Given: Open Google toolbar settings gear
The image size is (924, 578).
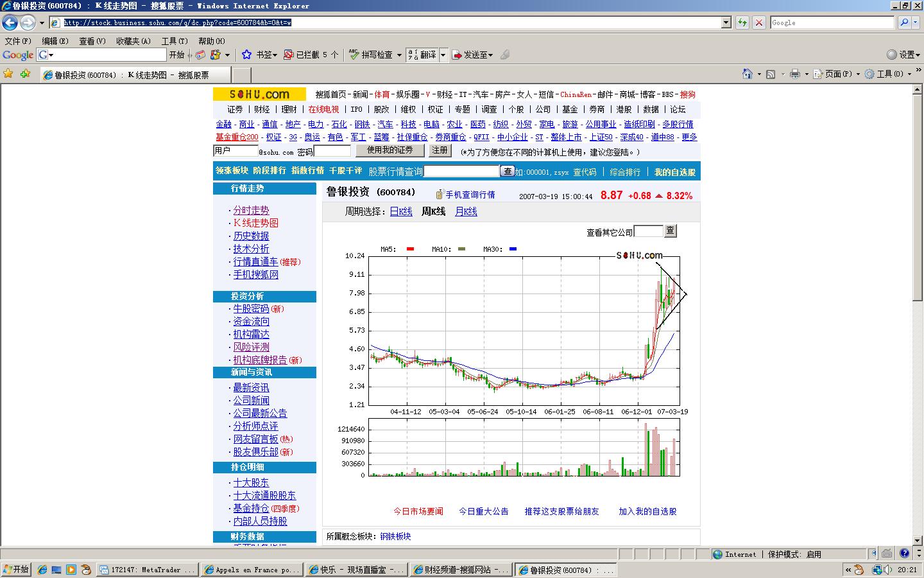Looking at the screenshot, I should pyautogui.click(x=892, y=55).
